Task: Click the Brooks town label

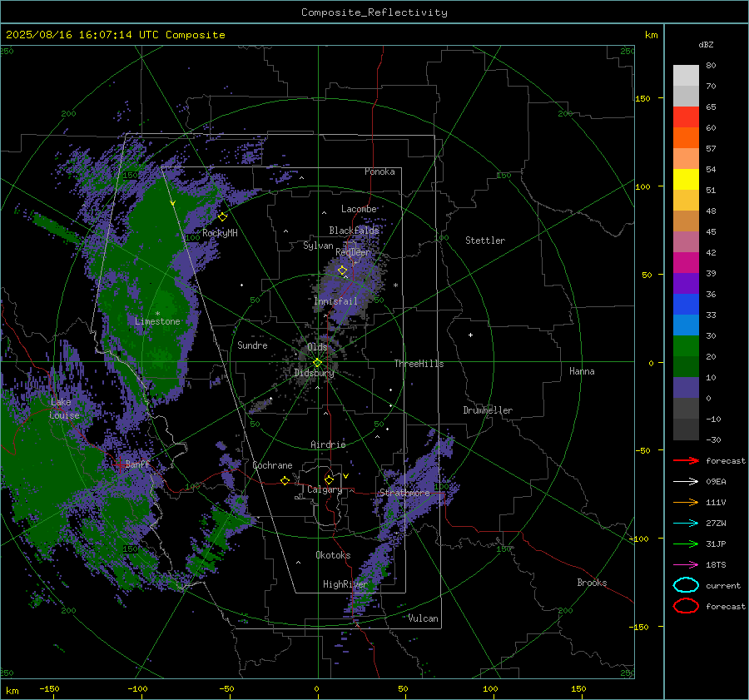Action: click(592, 583)
